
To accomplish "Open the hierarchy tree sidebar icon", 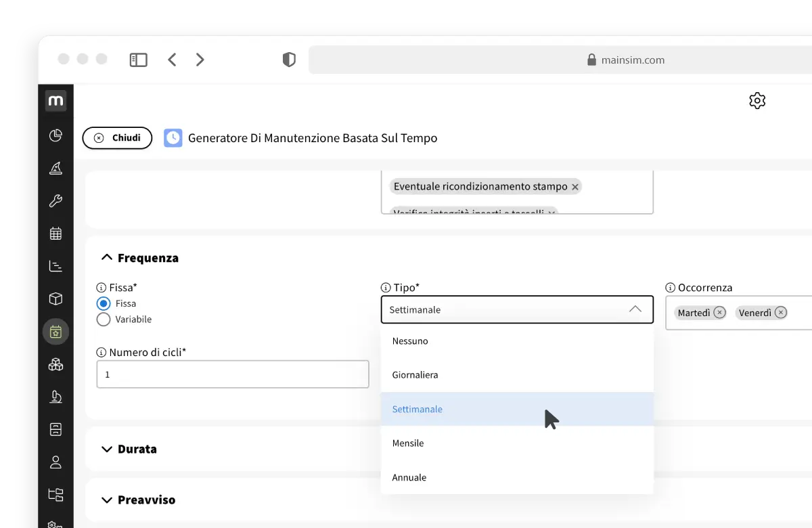I will [x=55, y=495].
